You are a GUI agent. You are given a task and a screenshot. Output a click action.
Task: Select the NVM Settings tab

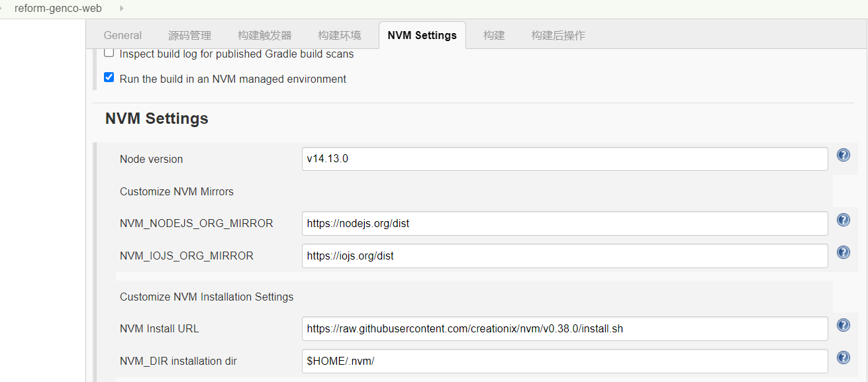tap(422, 34)
